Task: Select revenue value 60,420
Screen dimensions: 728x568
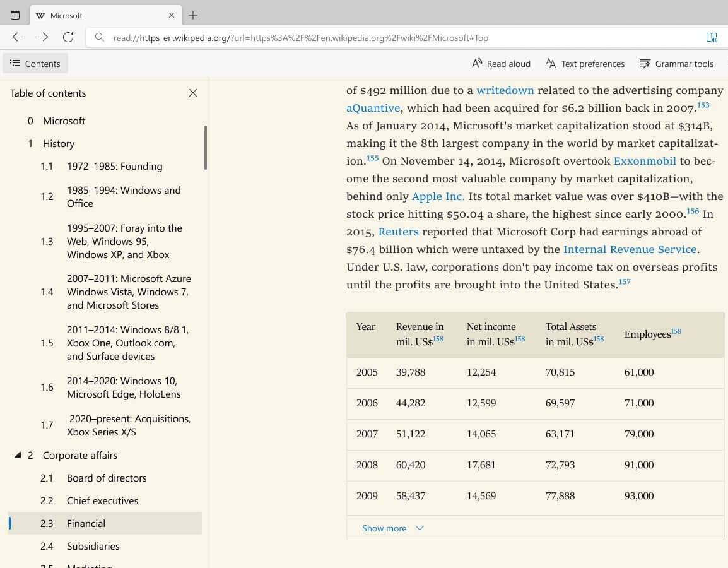Action: click(411, 465)
